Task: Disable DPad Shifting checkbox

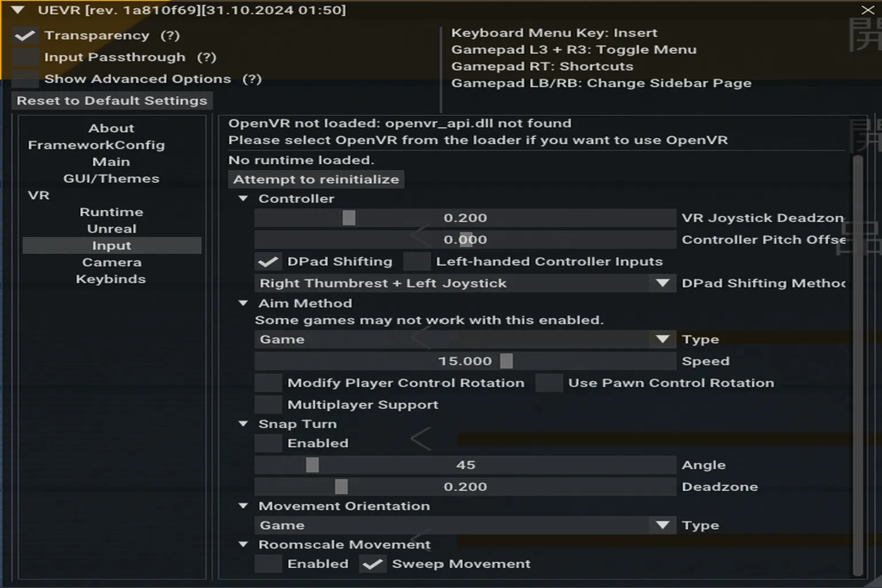Action: pos(268,262)
